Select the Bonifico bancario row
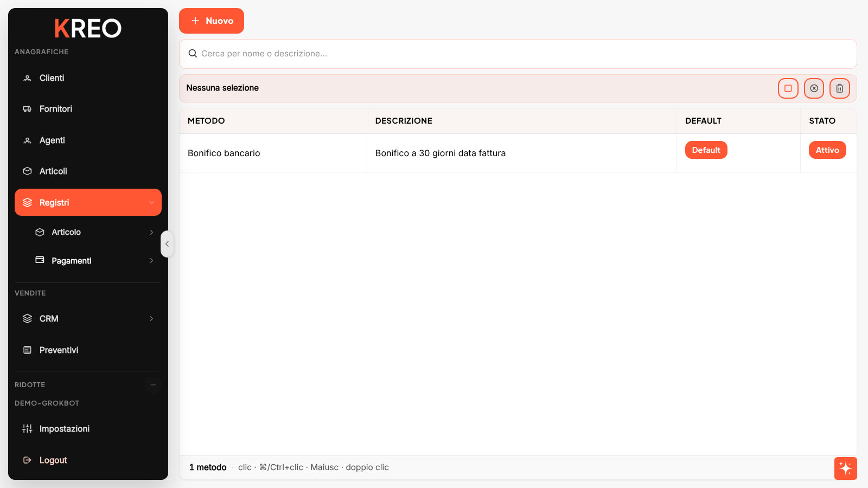 (518, 153)
